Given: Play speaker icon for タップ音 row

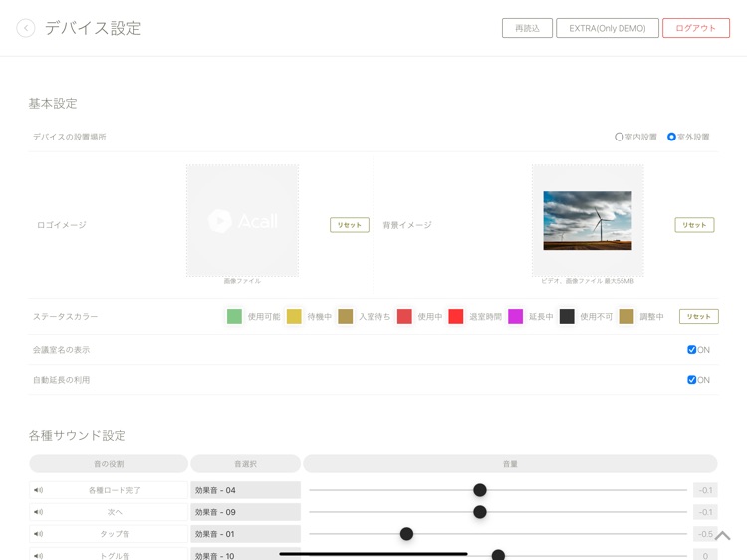Looking at the screenshot, I should [39, 534].
